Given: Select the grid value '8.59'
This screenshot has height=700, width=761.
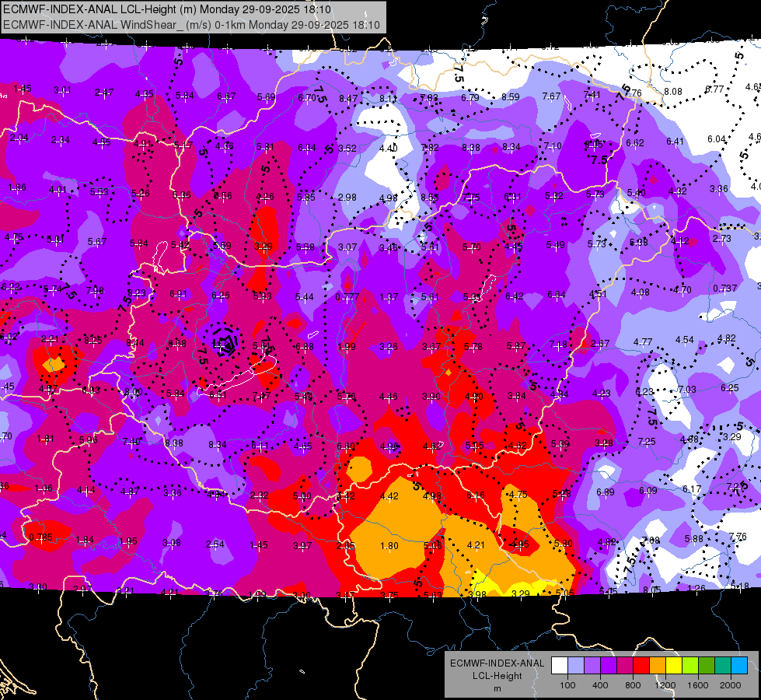Looking at the screenshot, I should (511, 97).
